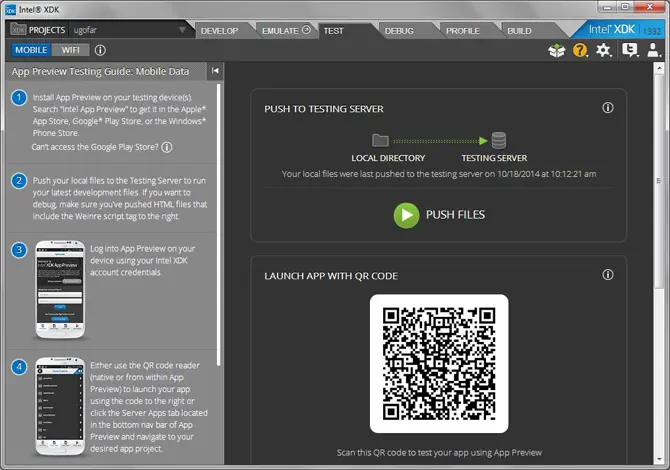Image resolution: width=670 pixels, height=470 pixels.
Task: Click the PUSH FILES label
Action: point(455,215)
